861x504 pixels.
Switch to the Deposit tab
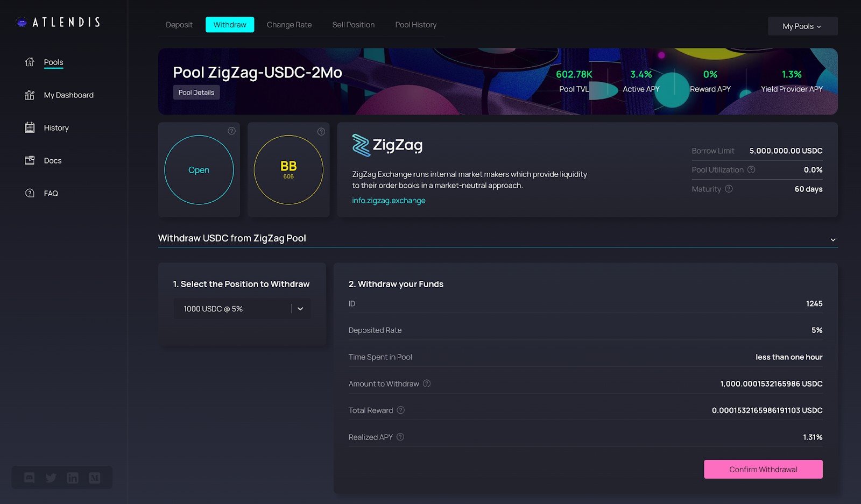point(179,25)
